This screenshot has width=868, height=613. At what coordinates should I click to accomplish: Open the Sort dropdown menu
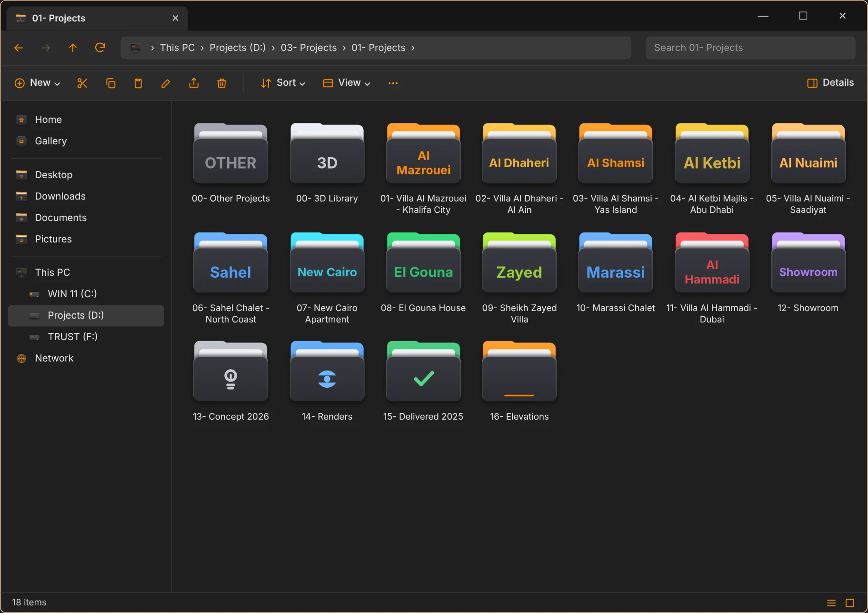283,83
